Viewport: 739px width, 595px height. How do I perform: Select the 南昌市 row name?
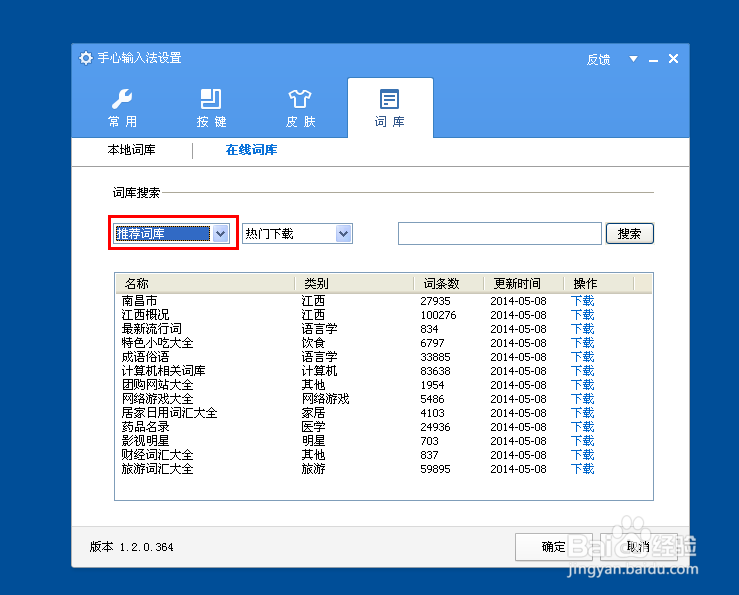(x=140, y=301)
